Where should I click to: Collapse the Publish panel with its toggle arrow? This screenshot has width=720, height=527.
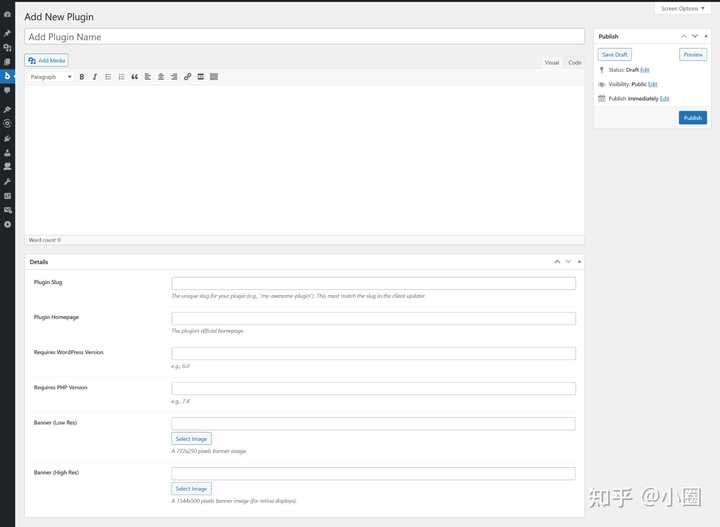tap(705, 37)
